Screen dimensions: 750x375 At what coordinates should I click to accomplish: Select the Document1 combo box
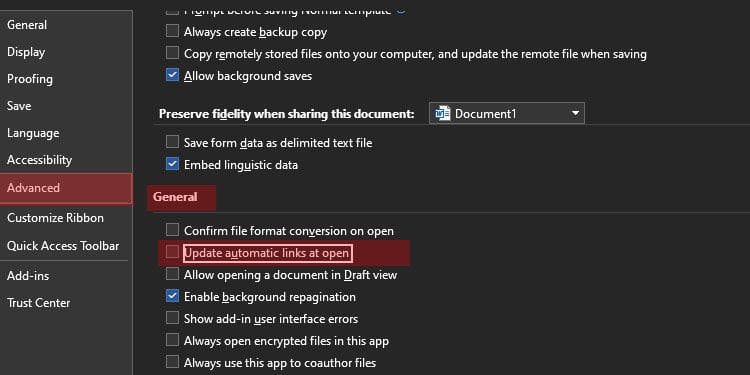point(507,113)
